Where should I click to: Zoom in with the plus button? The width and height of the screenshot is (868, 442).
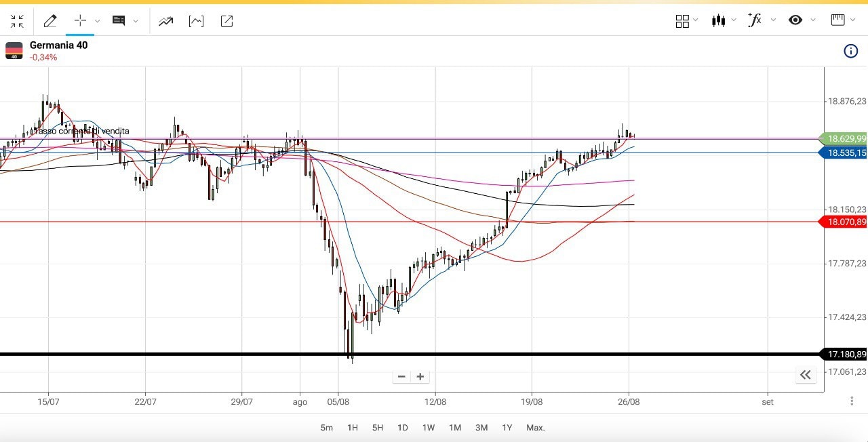click(x=420, y=377)
